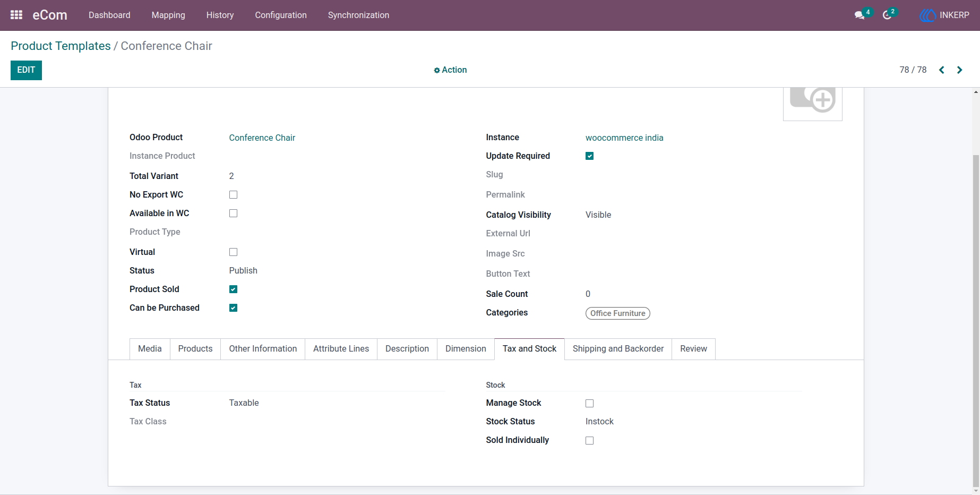This screenshot has width=980, height=495.
Task: Toggle Product Sold checkbox
Action: click(x=233, y=289)
